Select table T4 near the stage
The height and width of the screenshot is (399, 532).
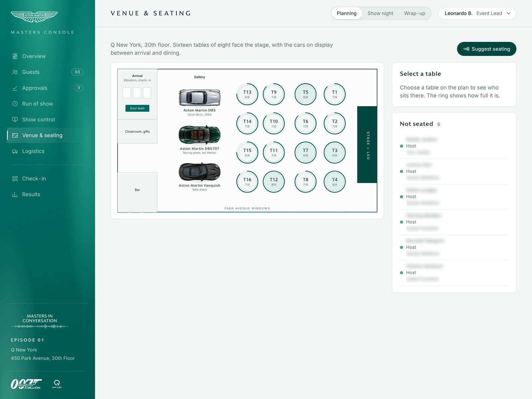point(334,182)
